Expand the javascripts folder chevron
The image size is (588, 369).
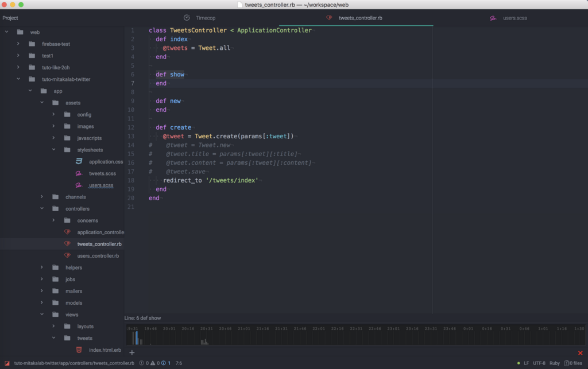point(53,138)
